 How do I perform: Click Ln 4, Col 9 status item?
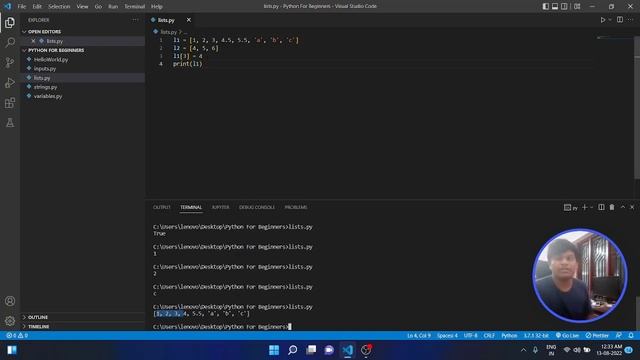(419, 336)
